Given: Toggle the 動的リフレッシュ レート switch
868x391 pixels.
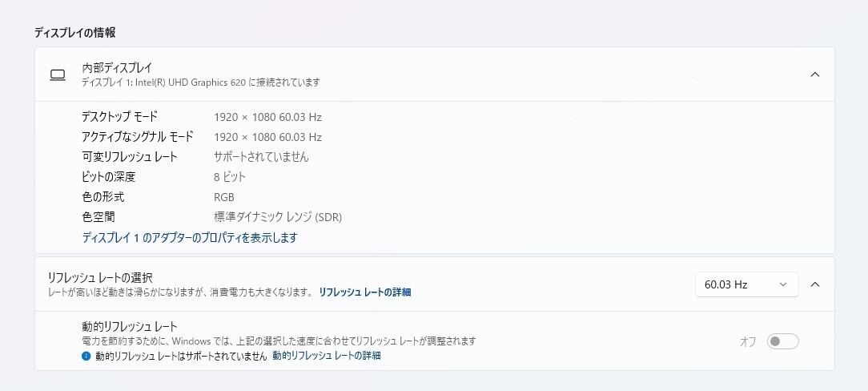Looking at the screenshot, I should coord(782,342).
